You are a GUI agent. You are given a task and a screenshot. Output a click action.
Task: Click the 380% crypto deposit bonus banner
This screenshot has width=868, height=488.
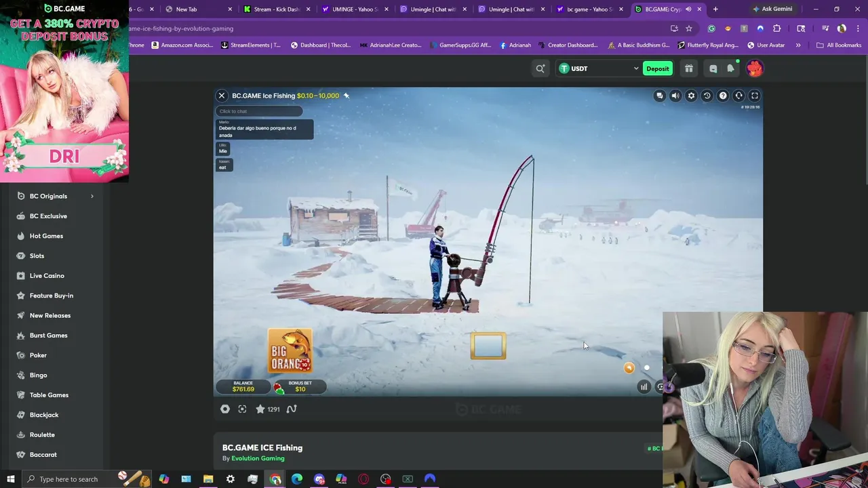[x=64, y=91]
